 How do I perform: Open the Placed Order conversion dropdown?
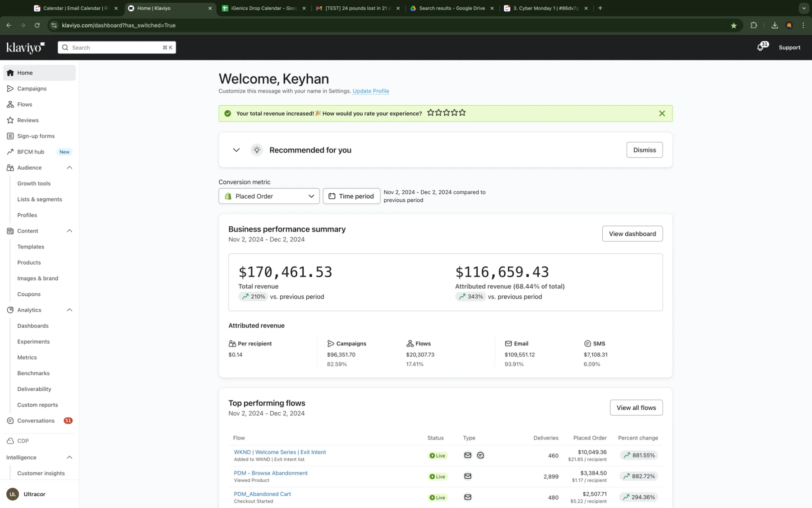pos(269,196)
